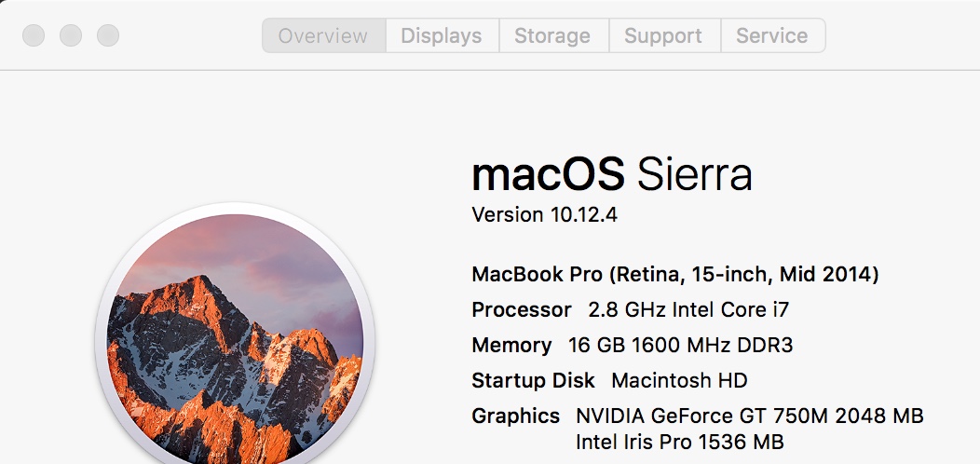Select the Overview tab
Screen dimensions: 980x464
(324, 35)
